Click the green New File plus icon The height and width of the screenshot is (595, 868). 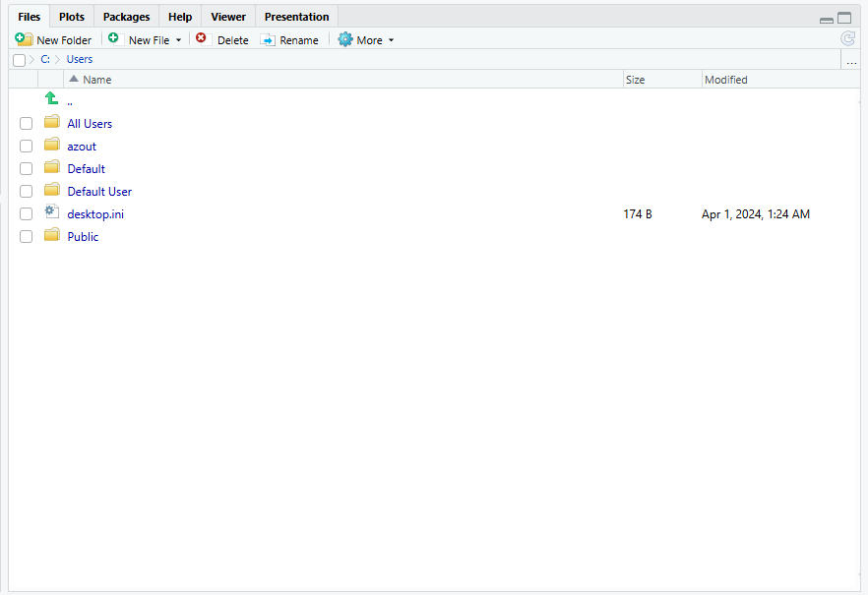pyautogui.click(x=113, y=38)
